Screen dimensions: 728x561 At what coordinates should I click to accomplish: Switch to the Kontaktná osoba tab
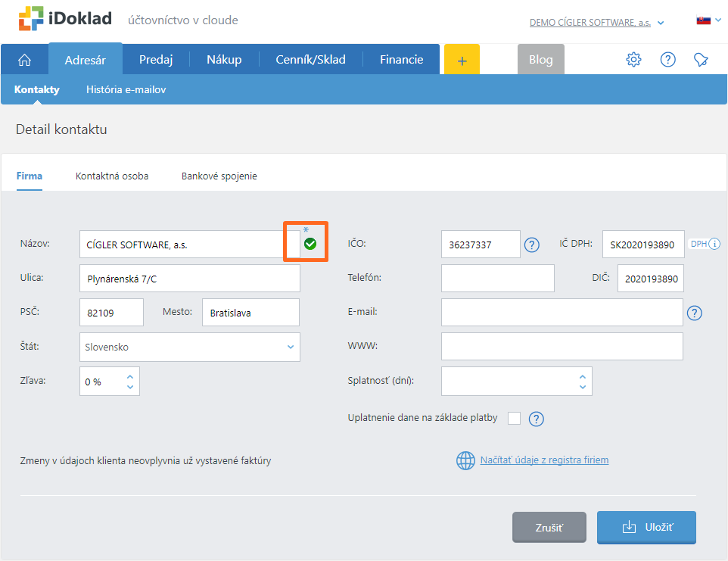pyautogui.click(x=112, y=176)
